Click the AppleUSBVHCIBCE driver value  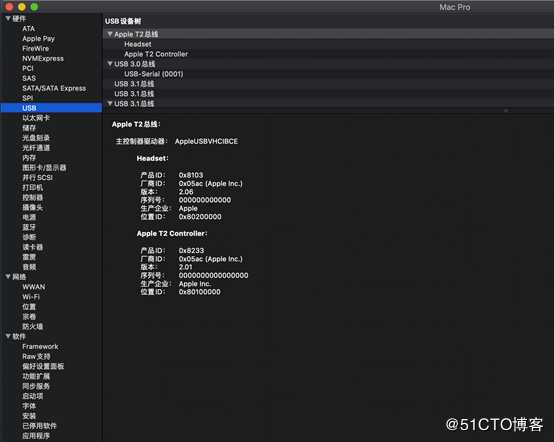(206, 141)
